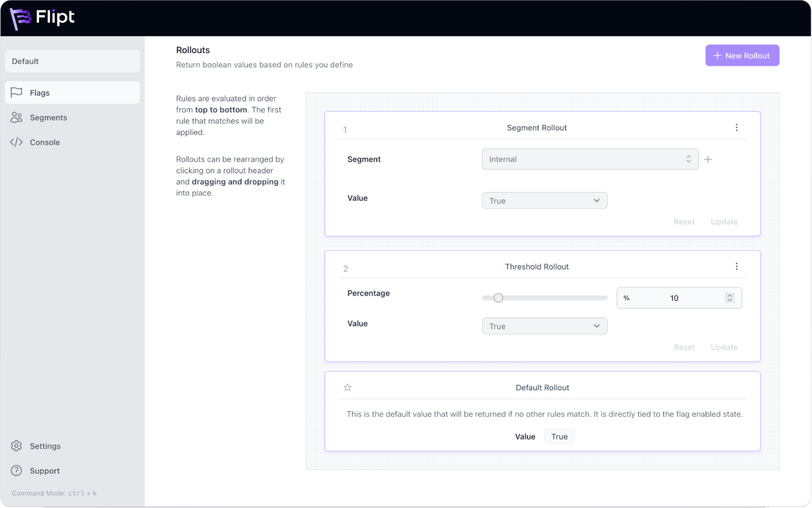This screenshot has width=812, height=508.
Task: Click the Percentage slider handle
Action: (498, 298)
